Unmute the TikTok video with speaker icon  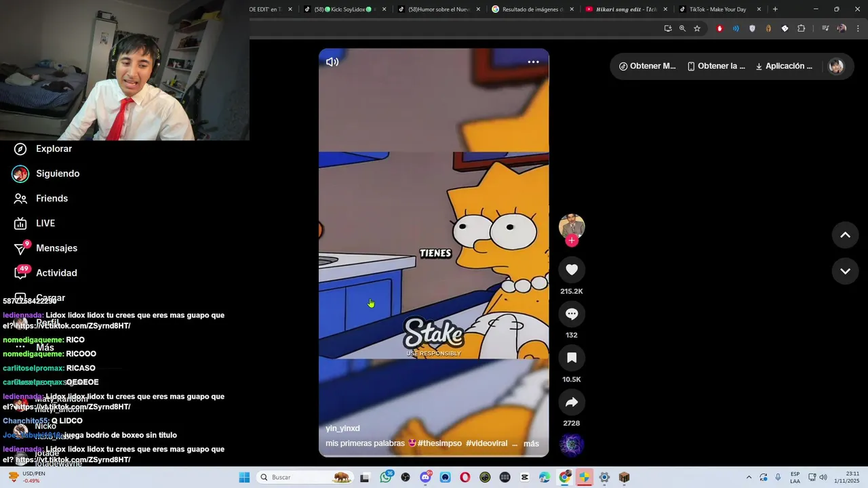coord(332,62)
